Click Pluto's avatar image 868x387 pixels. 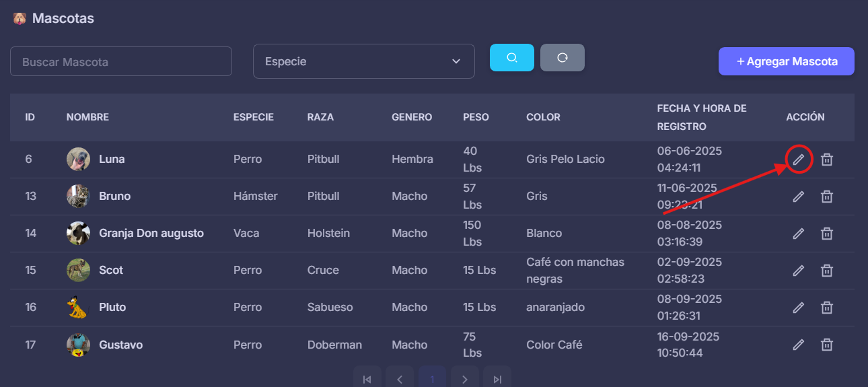click(78, 308)
